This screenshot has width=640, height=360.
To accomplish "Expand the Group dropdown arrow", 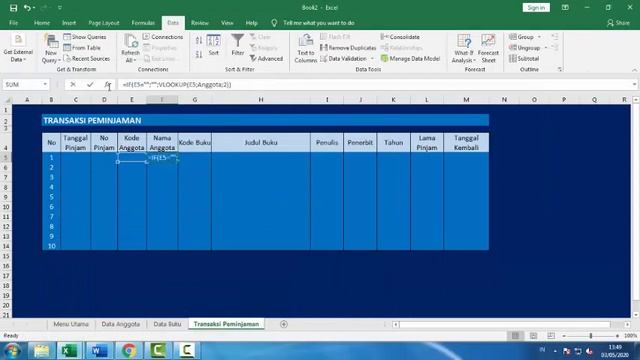I will tap(539, 37).
